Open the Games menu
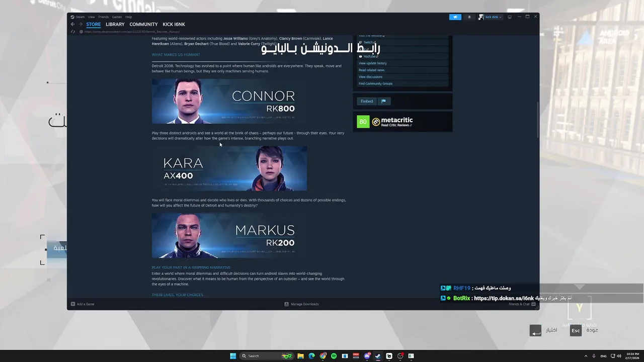The image size is (644, 362). (x=117, y=17)
